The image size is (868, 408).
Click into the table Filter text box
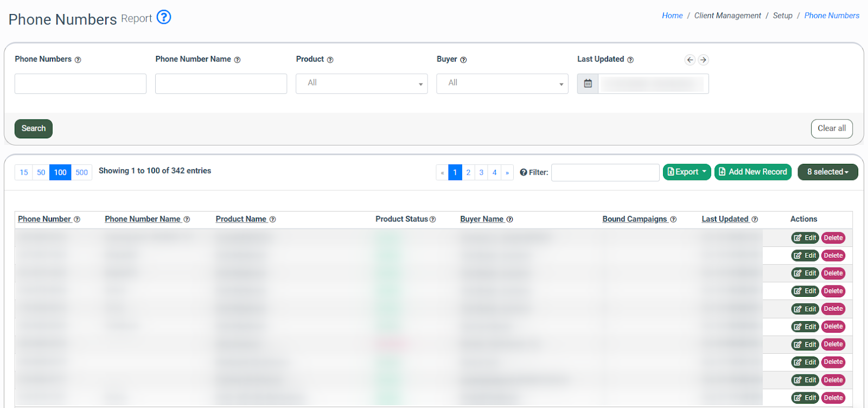pos(605,173)
